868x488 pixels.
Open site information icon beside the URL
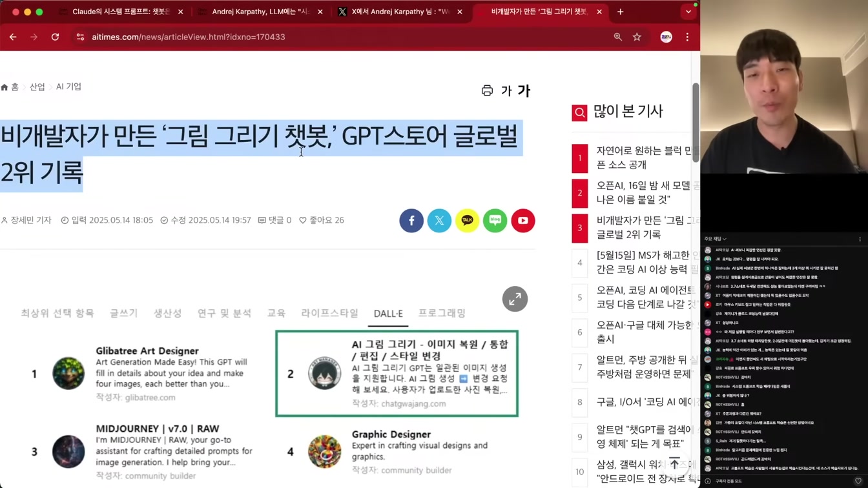click(x=80, y=37)
